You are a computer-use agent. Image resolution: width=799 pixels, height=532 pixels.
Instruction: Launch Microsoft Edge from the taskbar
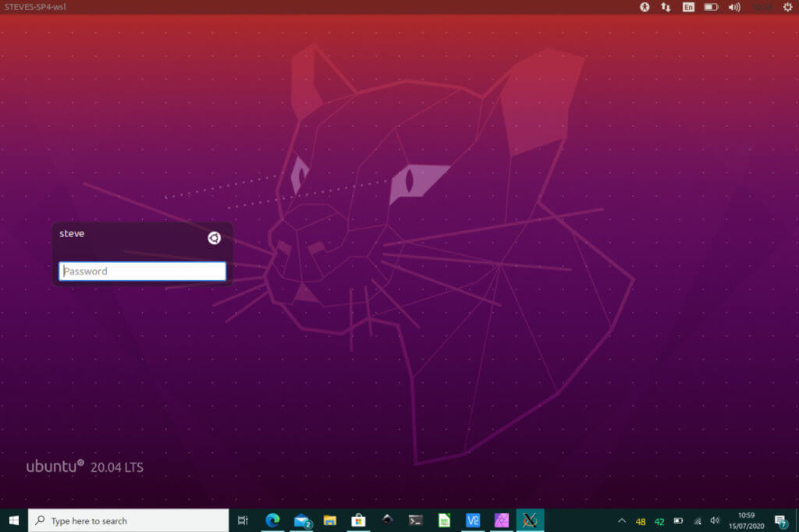click(272, 520)
